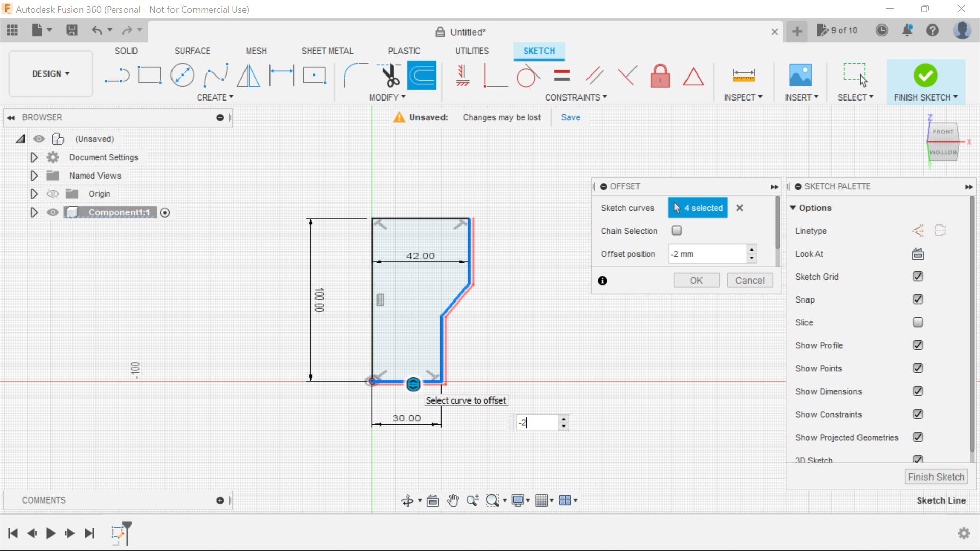The image size is (980, 551).
Task: Select the Rectangle sketch tool
Action: [149, 76]
